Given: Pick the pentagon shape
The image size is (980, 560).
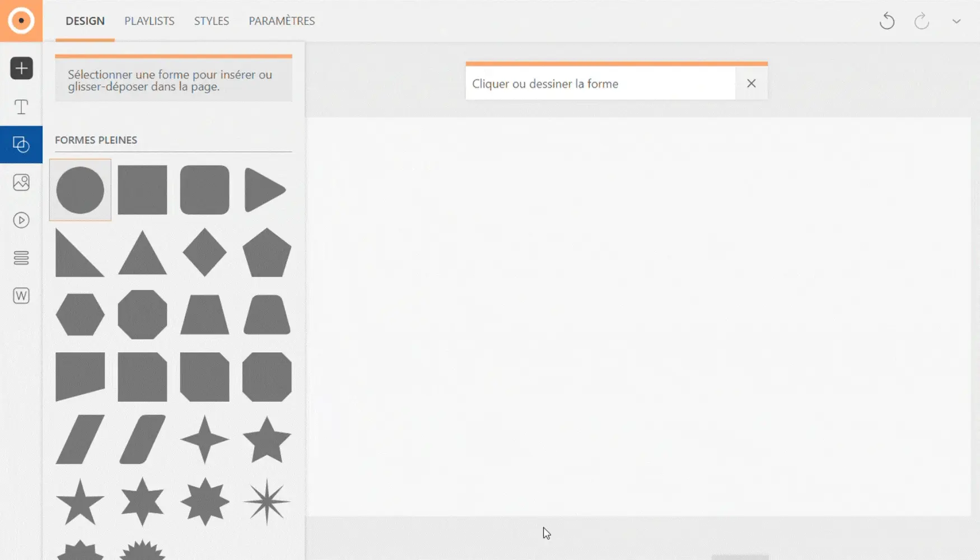Looking at the screenshot, I should (x=267, y=253).
